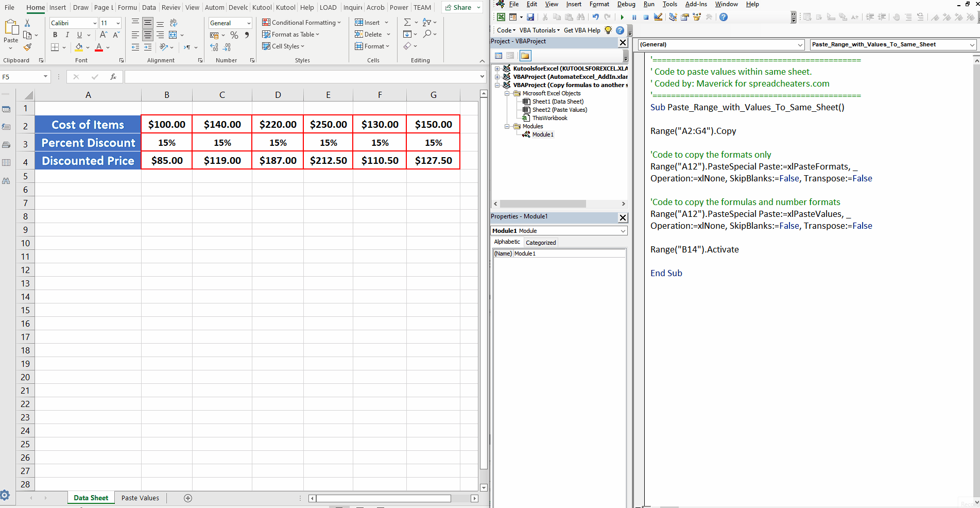Click Decrease Indent icon
Image resolution: width=980 pixels, height=508 pixels.
(x=135, y=47)
